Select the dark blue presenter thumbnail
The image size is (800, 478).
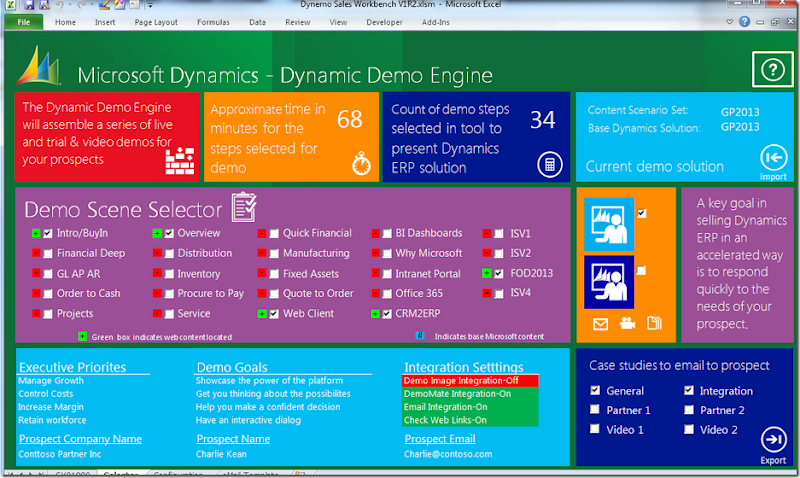(609, 280)
